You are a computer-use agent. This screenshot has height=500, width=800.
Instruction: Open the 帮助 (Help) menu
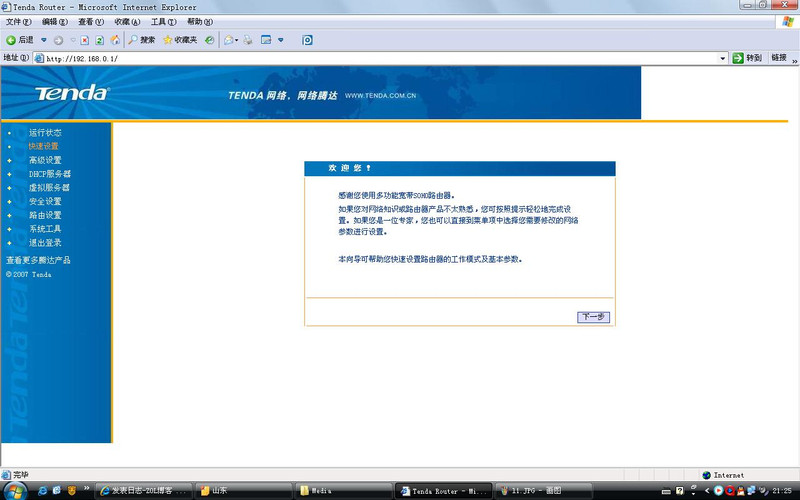pyautogui.click(x=199, y=21)
